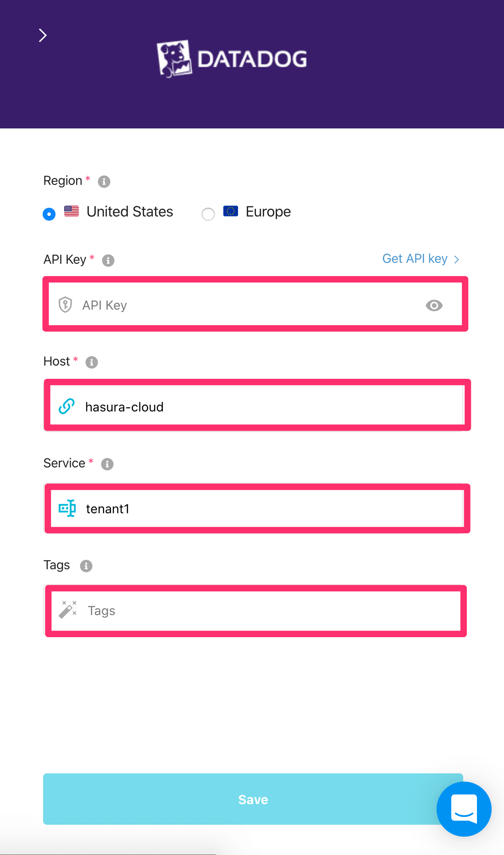Click the Service info icon

[107, 464]
